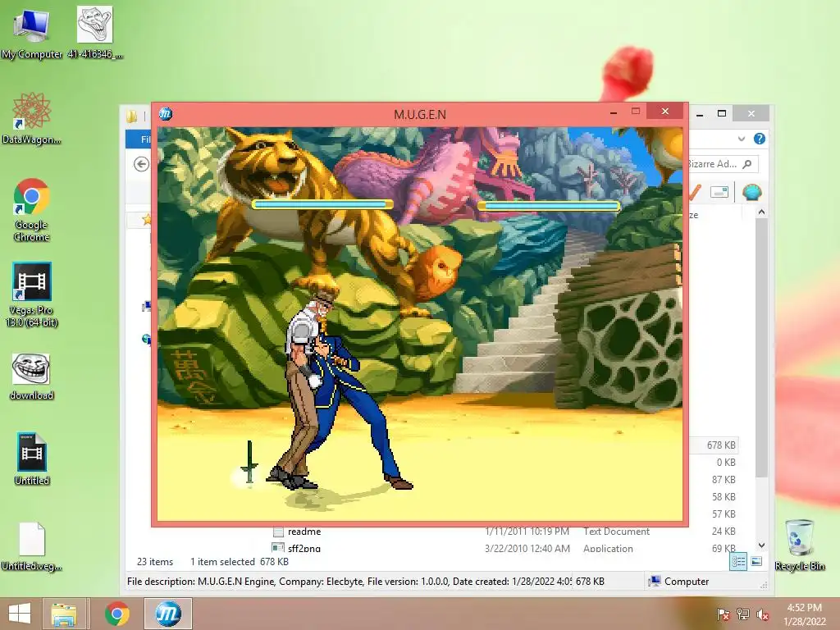Click 'Computer' in the Explorer status bar

[678, 582]
